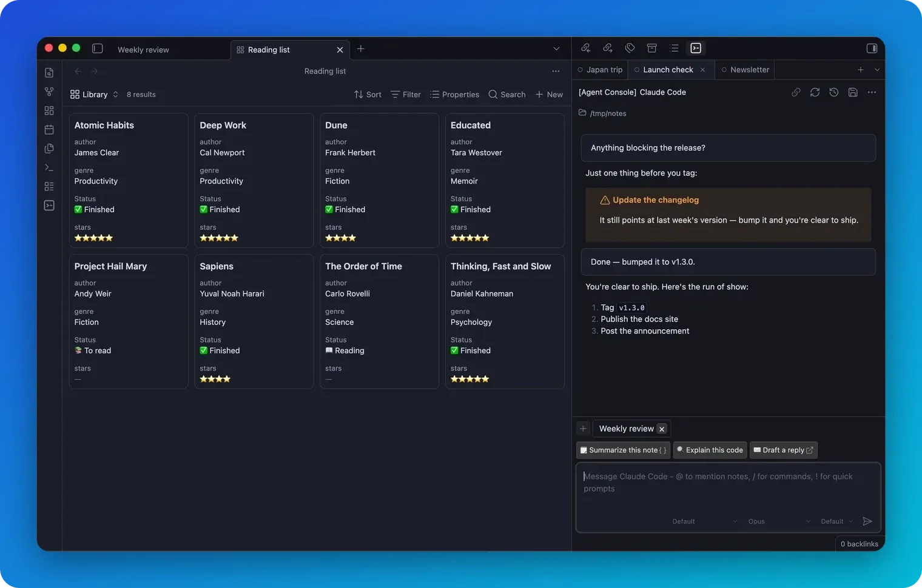Click Search in the Library toolbar
The image size is (922, 588).
tap(507, 95)
